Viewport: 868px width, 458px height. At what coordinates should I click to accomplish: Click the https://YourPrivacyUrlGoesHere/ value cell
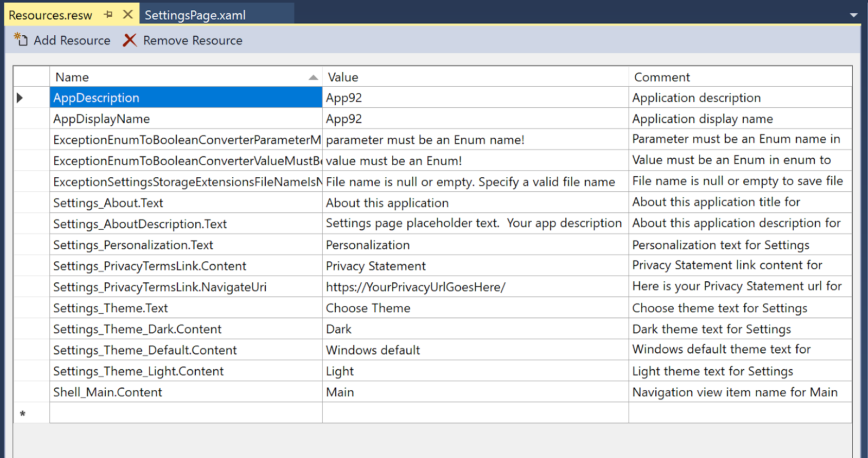[475, 287]
